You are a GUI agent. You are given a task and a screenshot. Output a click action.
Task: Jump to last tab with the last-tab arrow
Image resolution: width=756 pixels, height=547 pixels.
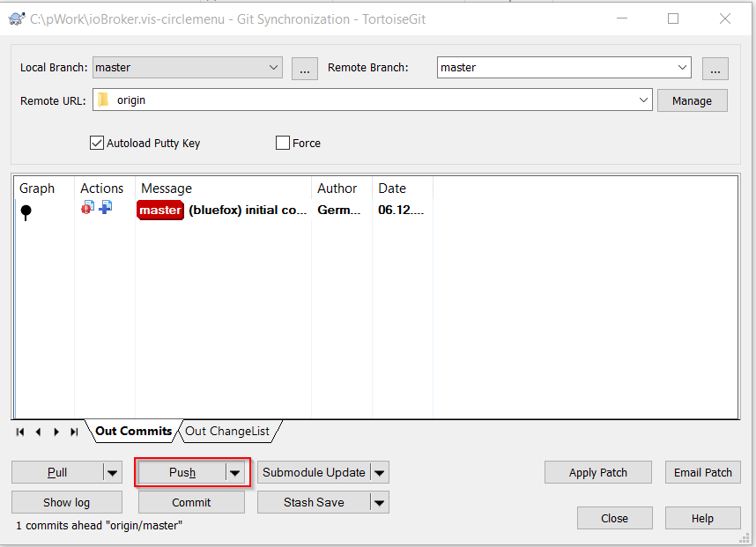[74, 432]
